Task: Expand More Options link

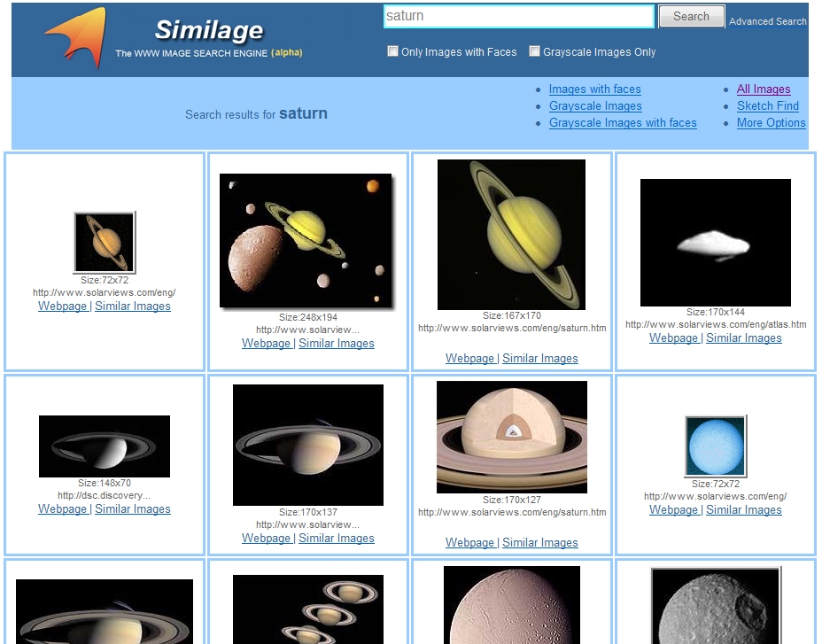Action: 771,123
